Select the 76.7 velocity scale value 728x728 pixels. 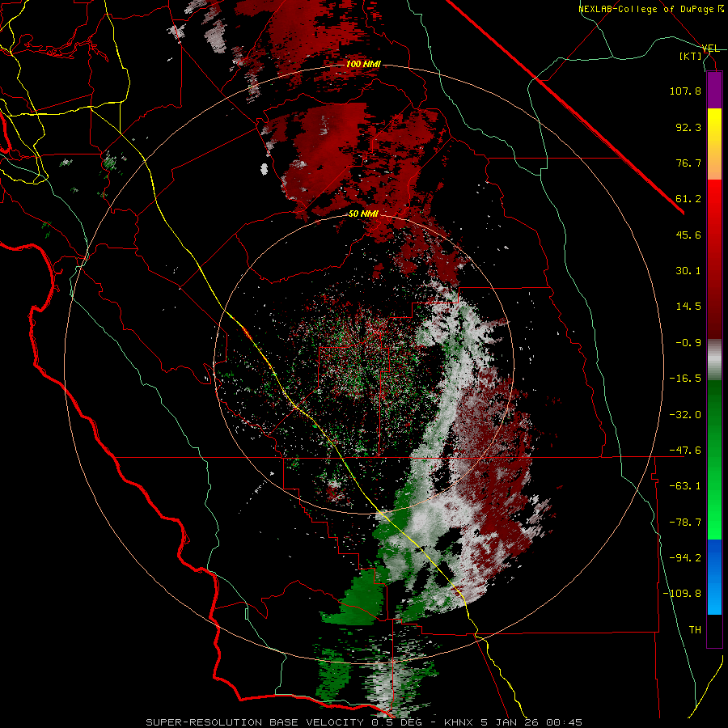(688, 163)
